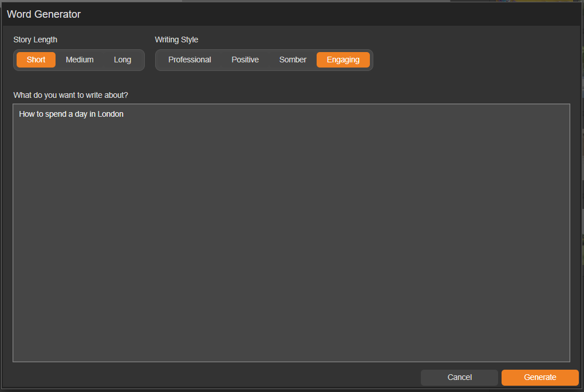Click the Story Length label
584x392 pixels.
[x=35, y=39]
